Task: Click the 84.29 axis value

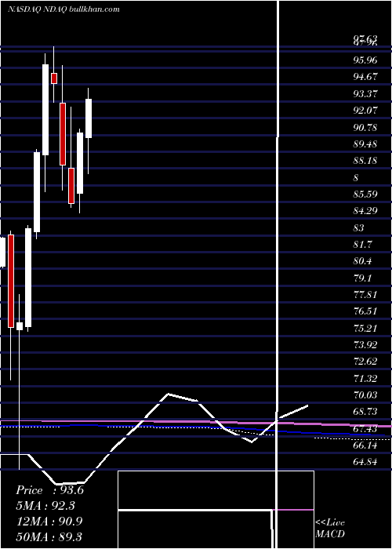Action: click(365, 211)
